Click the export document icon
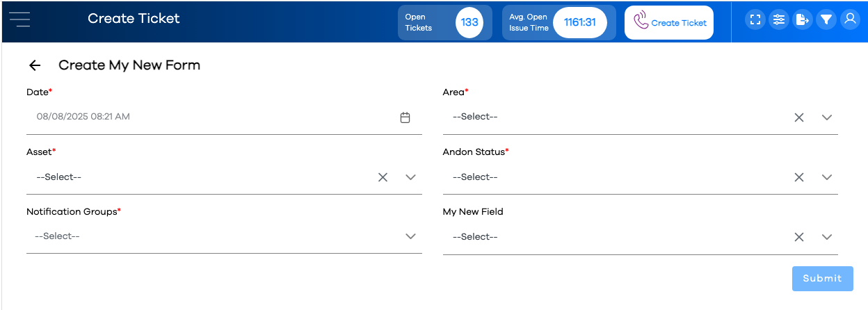Image resolution: width=868 pixels, height=310 pixels. [803, 19]
